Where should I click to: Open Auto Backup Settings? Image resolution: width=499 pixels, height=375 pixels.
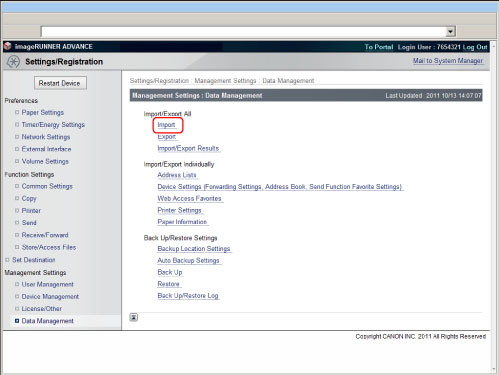pyautogui.click(x=188, y=260)
